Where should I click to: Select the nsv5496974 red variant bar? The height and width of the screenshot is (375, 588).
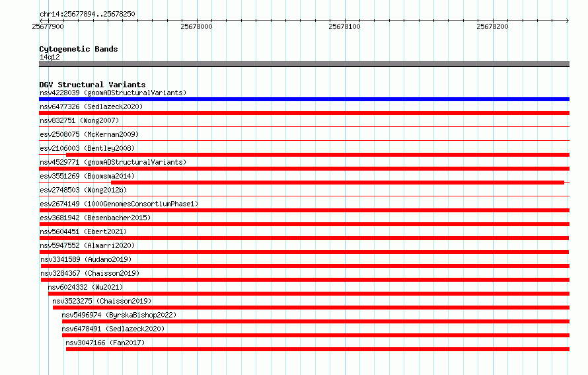tap(316, 321)
